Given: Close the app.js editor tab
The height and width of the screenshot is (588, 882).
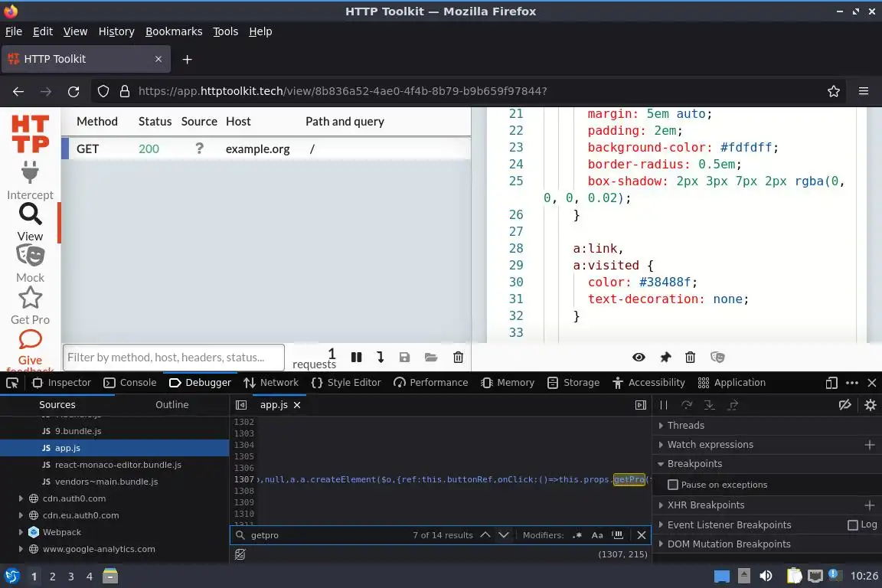Looking at the screenshot, I should click(x=297, y=405).
